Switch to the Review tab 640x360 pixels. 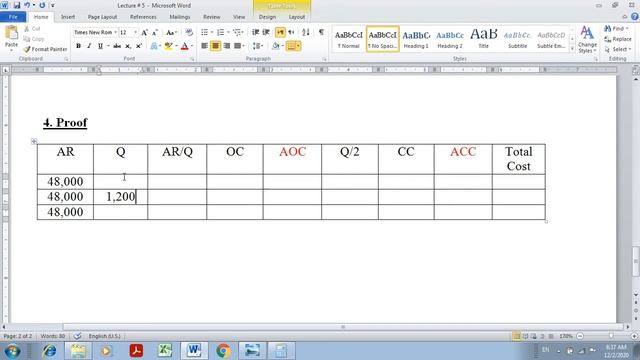(211, 17)
